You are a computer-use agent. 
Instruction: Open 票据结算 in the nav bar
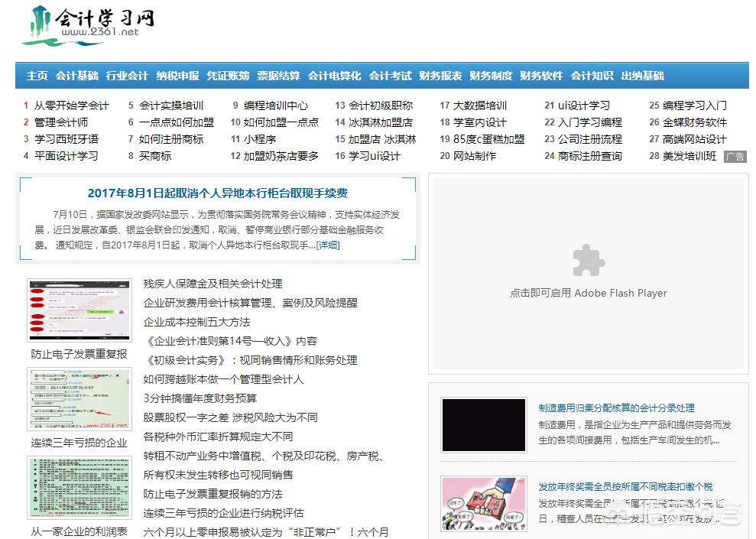point(279,76)
